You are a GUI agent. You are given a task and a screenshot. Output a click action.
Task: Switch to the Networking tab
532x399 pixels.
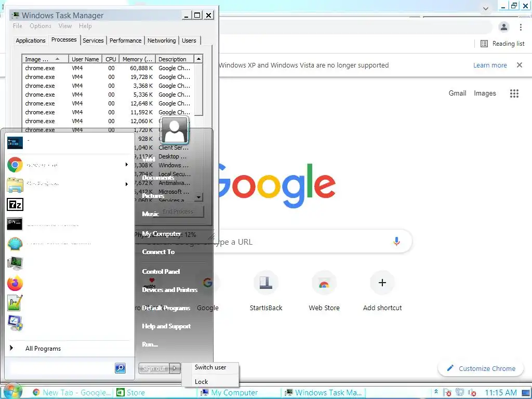pyautogui.click(x=162, y=41)
